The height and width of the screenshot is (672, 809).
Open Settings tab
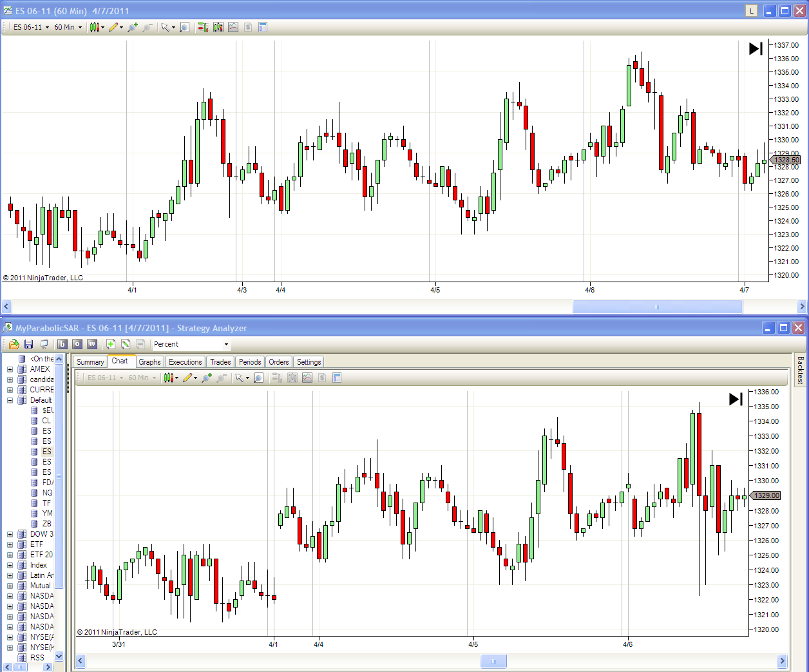309,362
